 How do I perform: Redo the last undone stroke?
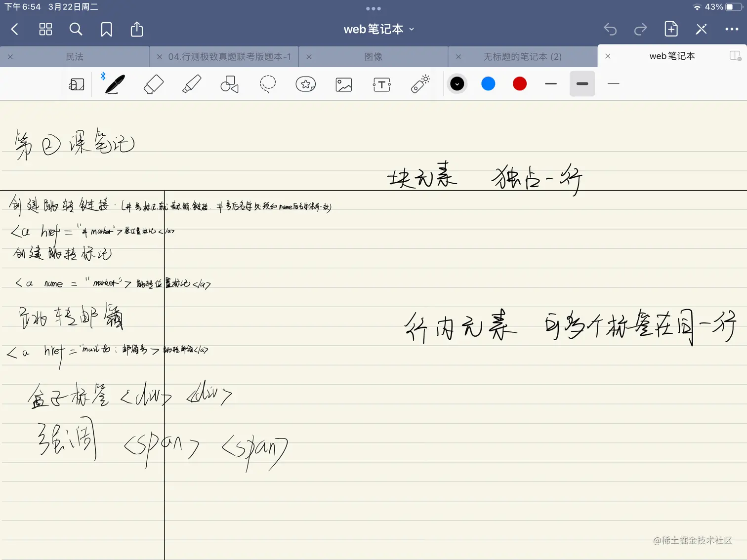point(641,30)
